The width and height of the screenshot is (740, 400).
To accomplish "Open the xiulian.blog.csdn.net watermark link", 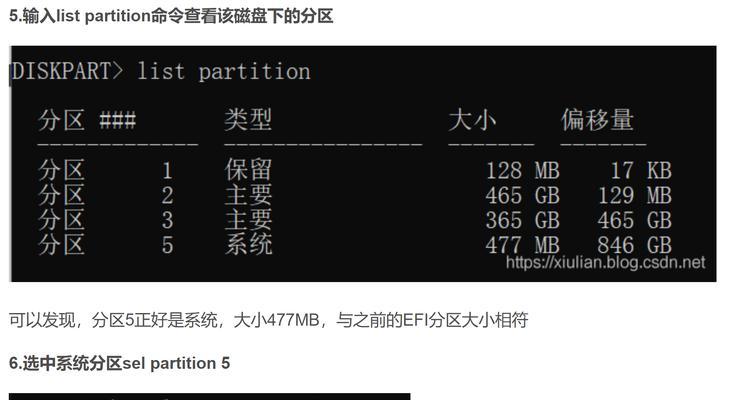I will coord(605,262).
